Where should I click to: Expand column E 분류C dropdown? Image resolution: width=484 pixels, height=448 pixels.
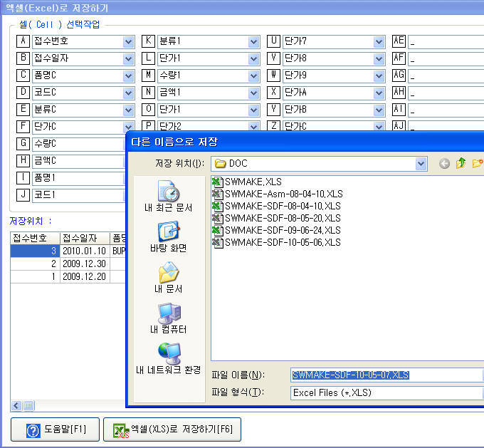tap(128, 110)
